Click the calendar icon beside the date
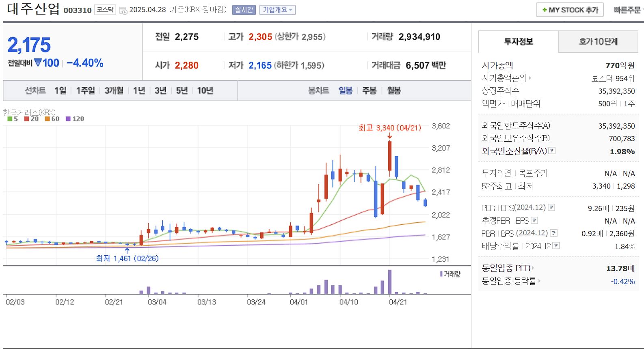Image resolution: width=644 pixels, height=349 pixels. 123,11
